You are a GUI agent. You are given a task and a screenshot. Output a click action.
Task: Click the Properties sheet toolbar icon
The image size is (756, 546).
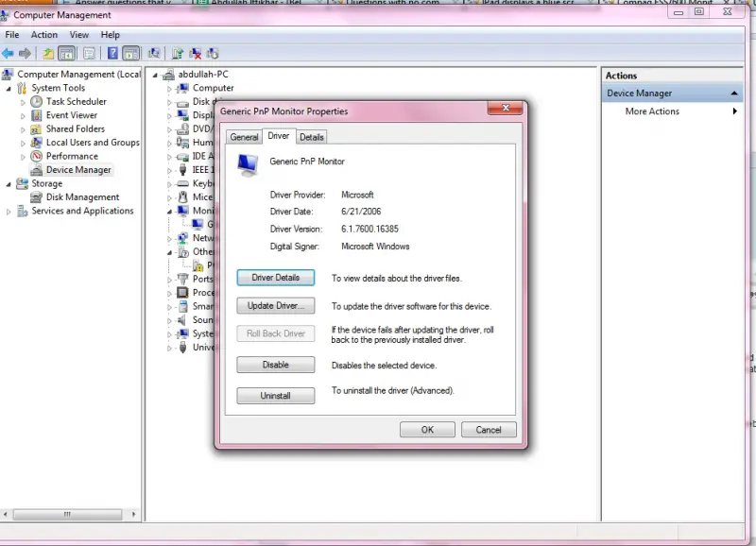coord(89,54)
